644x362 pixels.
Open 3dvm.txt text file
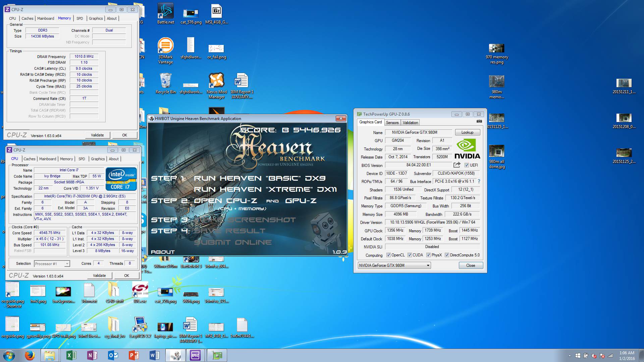[89, 293]
